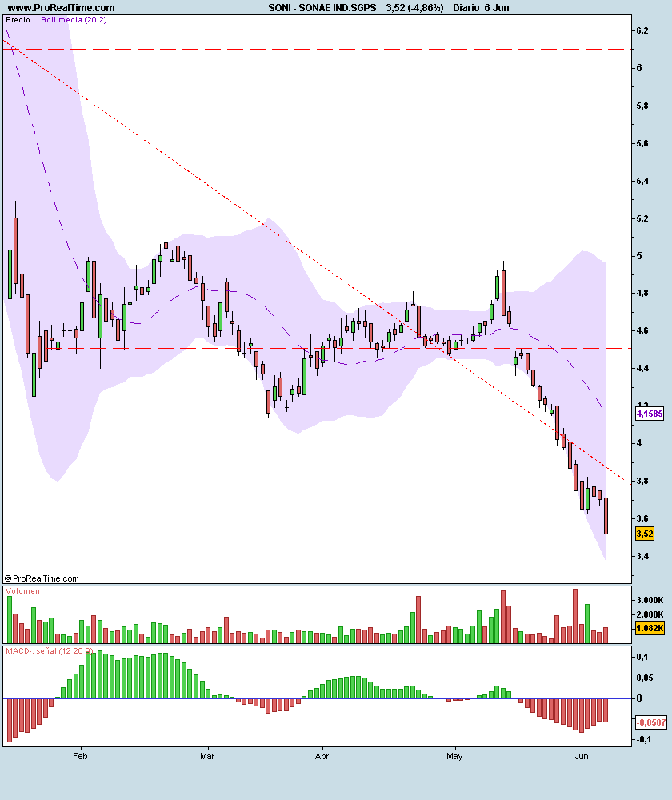Viewport: 672px width, 800px height.
Task: Select the Boll media (20 2) indicator label
Action: (74, 20)
